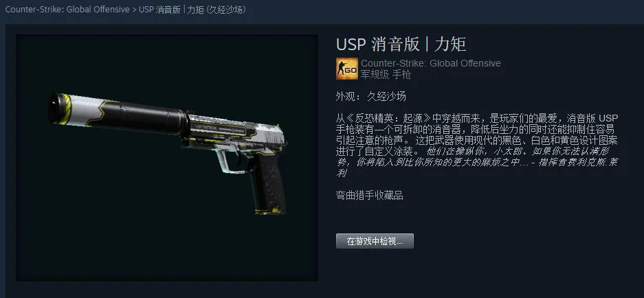Viewport: 644px width, 298px height.
Task: Select the item title USP 消音版 | 力矩
Action: pyautogui.click(x=401, y=45)
